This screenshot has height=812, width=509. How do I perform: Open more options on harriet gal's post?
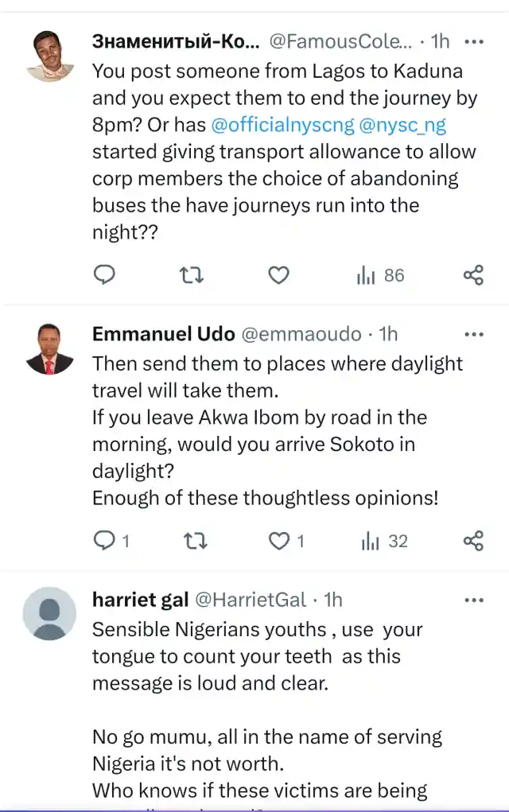point(474,599)
